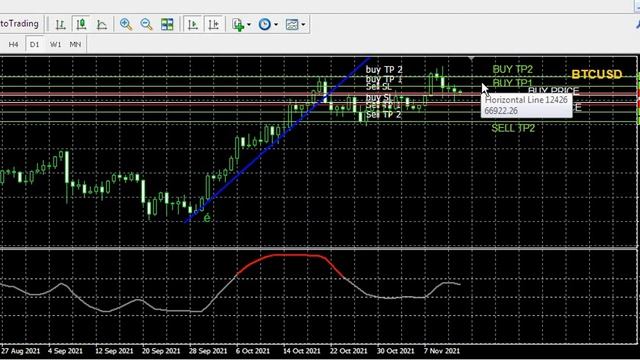
Task: Expand the periods dropdown arrow
Action: (276, 24)
